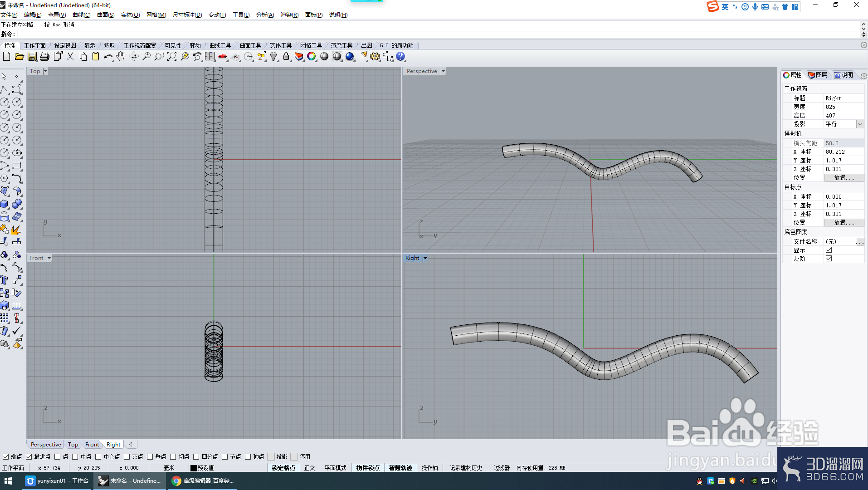Open the 文件(F) menu
The height and width of the screenshot is (490, 868).
coord(9,15)
